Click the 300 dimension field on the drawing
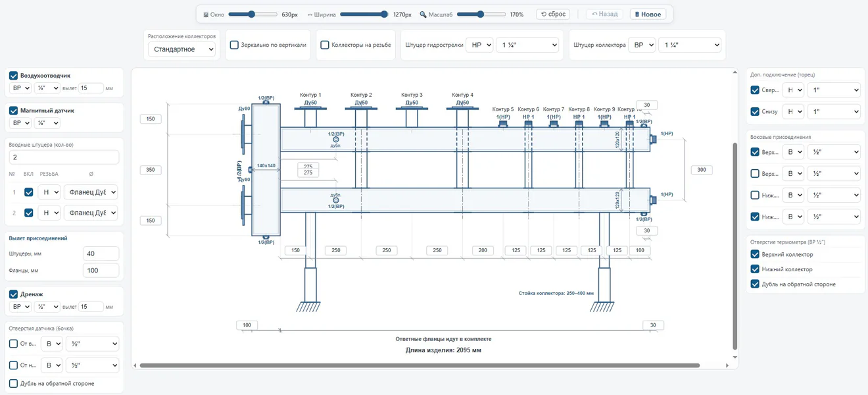Viewport: 868px width, 395px height. click(702, 170)
